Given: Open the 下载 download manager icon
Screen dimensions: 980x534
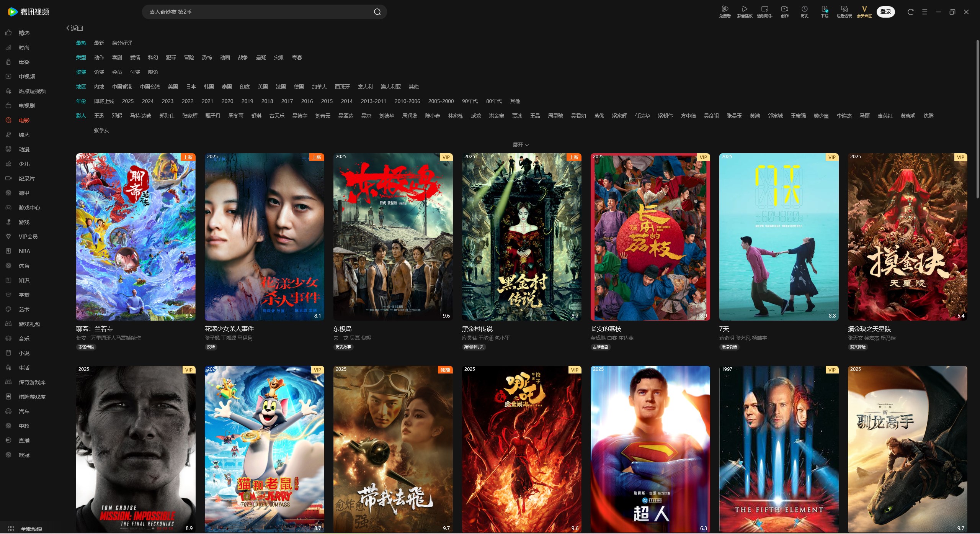Looking at the screenshot, I should tap(824, 11).
